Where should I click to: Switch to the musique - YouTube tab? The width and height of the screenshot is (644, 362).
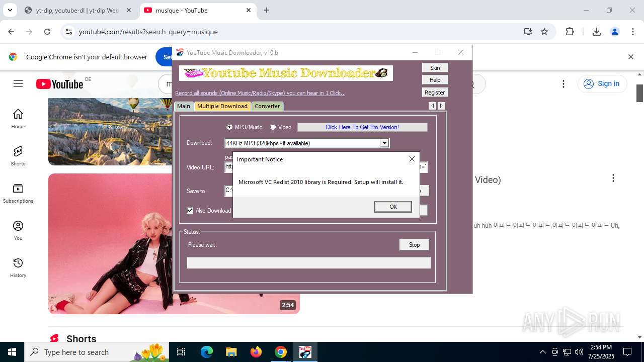click(x=198, y=10)
